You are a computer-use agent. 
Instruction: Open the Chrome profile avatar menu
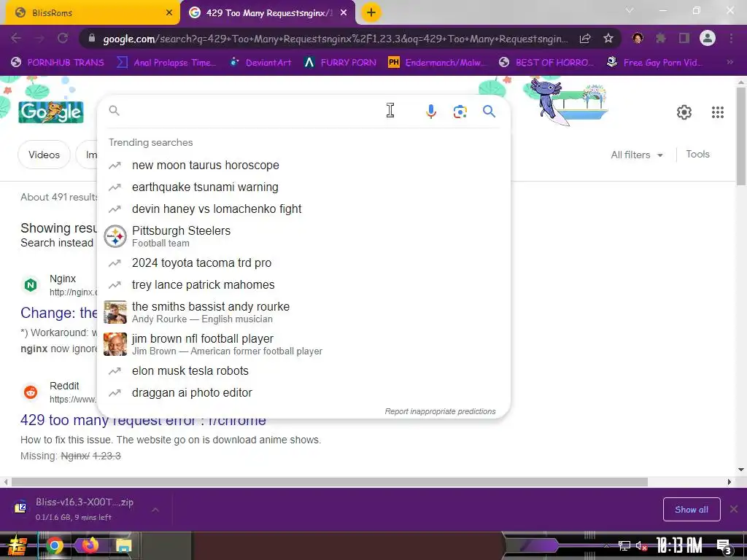708,38
